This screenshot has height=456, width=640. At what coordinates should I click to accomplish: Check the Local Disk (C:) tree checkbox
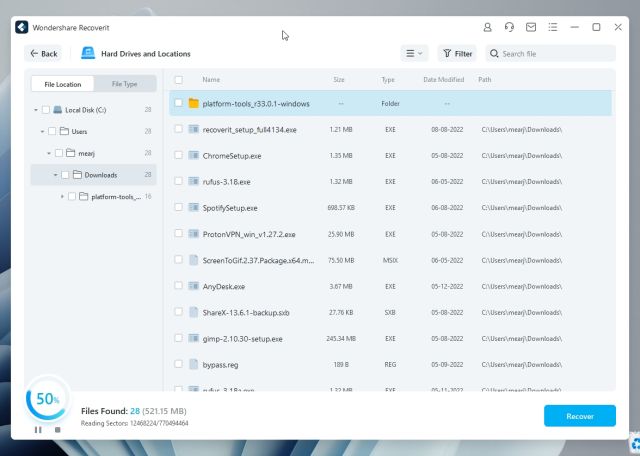[46, 109]
